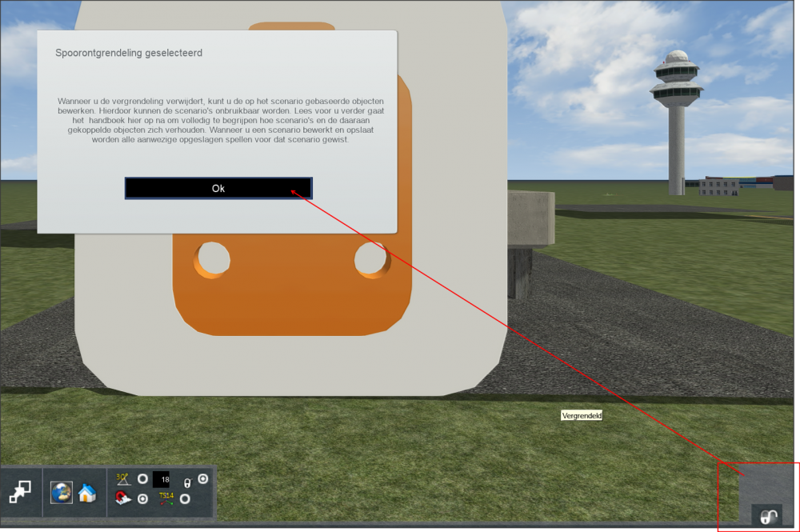Click the TS14 track rule icon
This screenshot has width=800, height=532.
[166, 498]
